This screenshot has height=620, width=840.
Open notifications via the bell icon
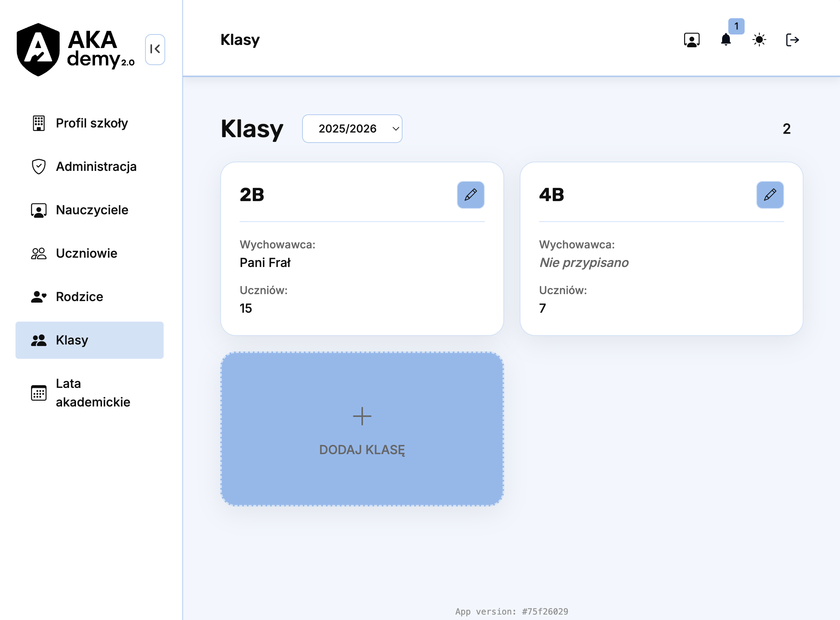726,40
